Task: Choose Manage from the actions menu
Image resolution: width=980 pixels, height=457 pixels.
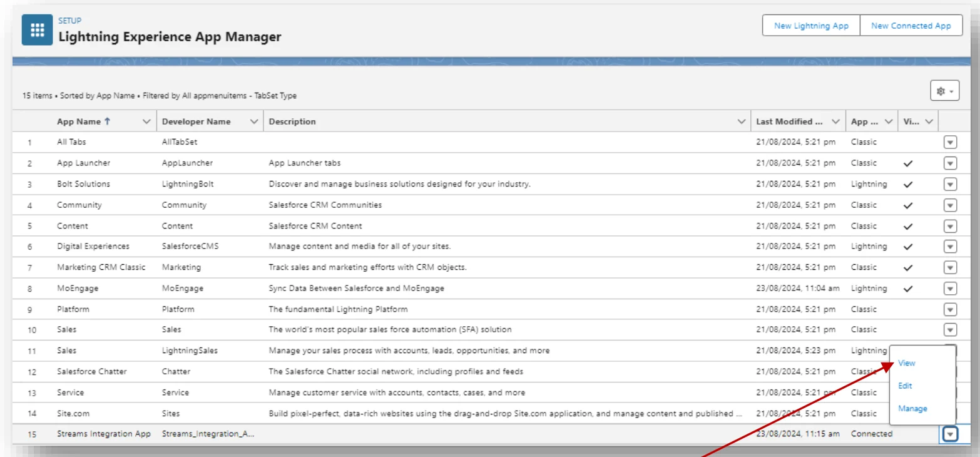Action: click(x=912, y=408)
